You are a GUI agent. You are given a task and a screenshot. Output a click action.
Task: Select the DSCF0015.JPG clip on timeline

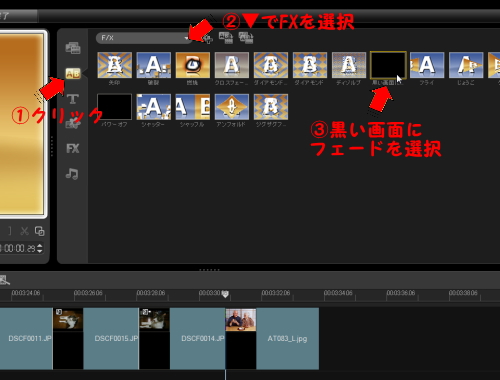[111, 338]
